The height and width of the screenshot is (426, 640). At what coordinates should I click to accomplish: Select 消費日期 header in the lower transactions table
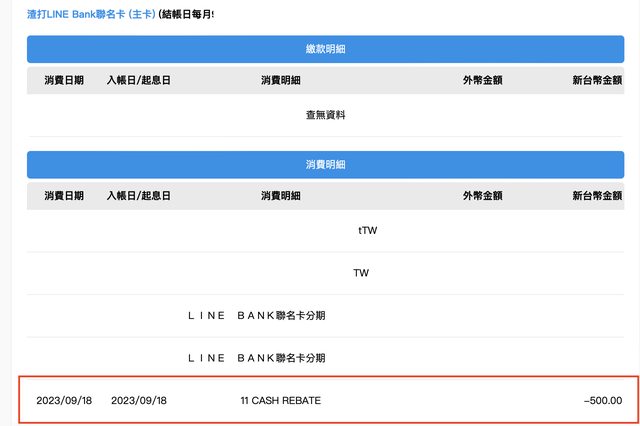64,195
